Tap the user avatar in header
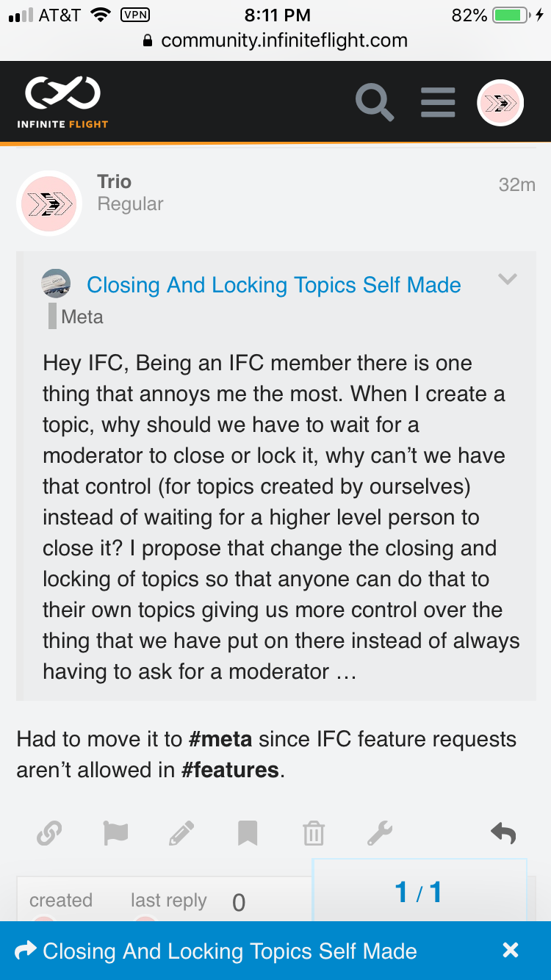This screenshot has height=980, width=551. coord(500,103)
